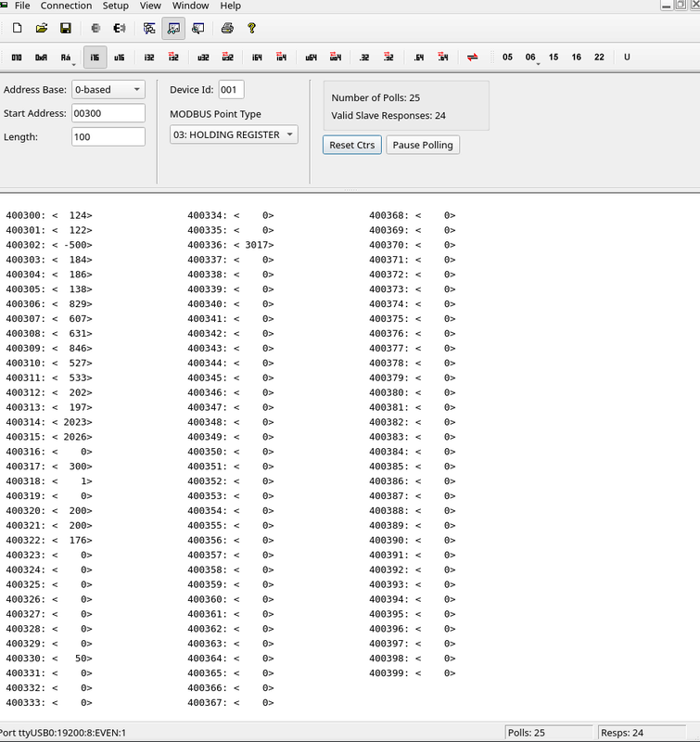Select register 400368 value 0
Viewport: 700px width, 742px height.
[413, 215]
